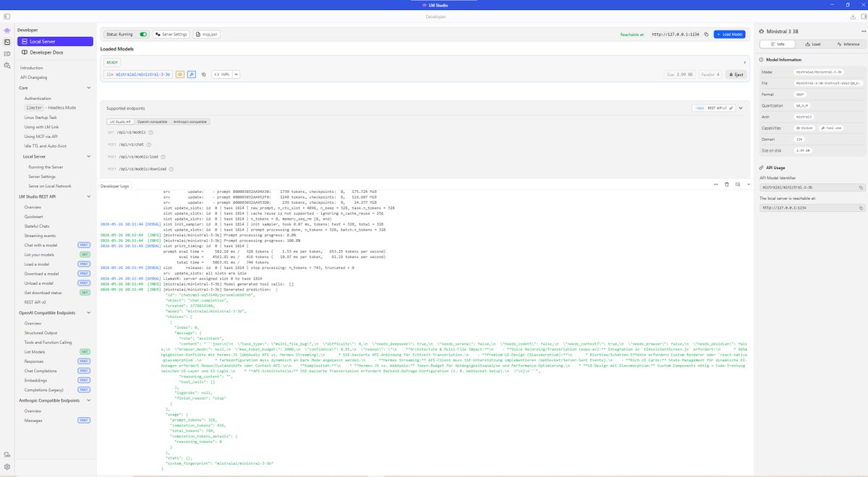
Task: Open the Ministral 3 3B more options menu
Action: tap(864, 31)
